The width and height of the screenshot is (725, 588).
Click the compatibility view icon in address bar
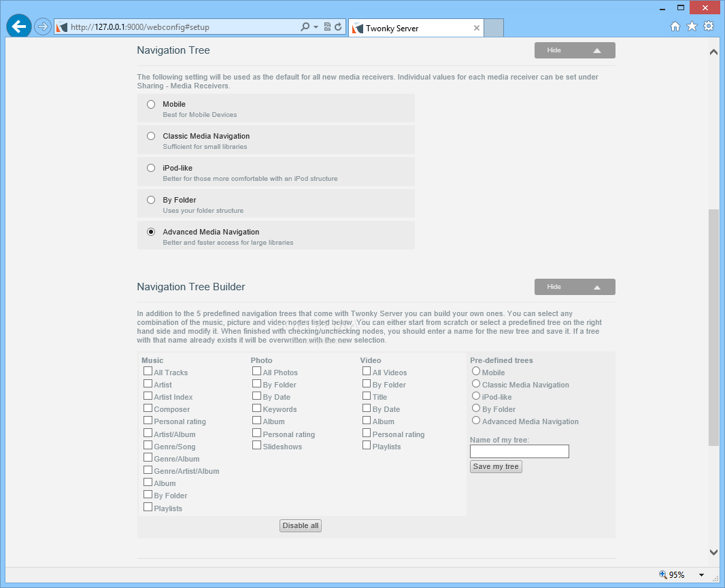point(327,27)
